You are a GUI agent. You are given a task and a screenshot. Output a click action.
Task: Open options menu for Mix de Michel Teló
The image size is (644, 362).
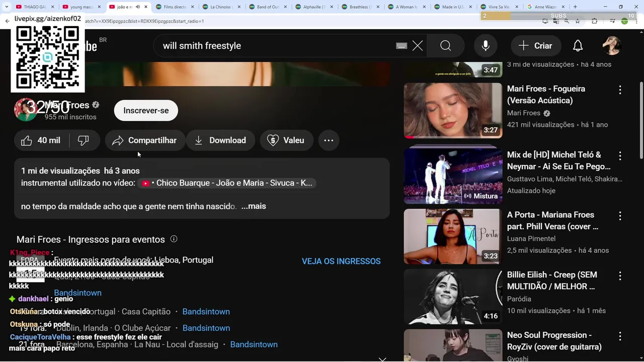point(620,156)
